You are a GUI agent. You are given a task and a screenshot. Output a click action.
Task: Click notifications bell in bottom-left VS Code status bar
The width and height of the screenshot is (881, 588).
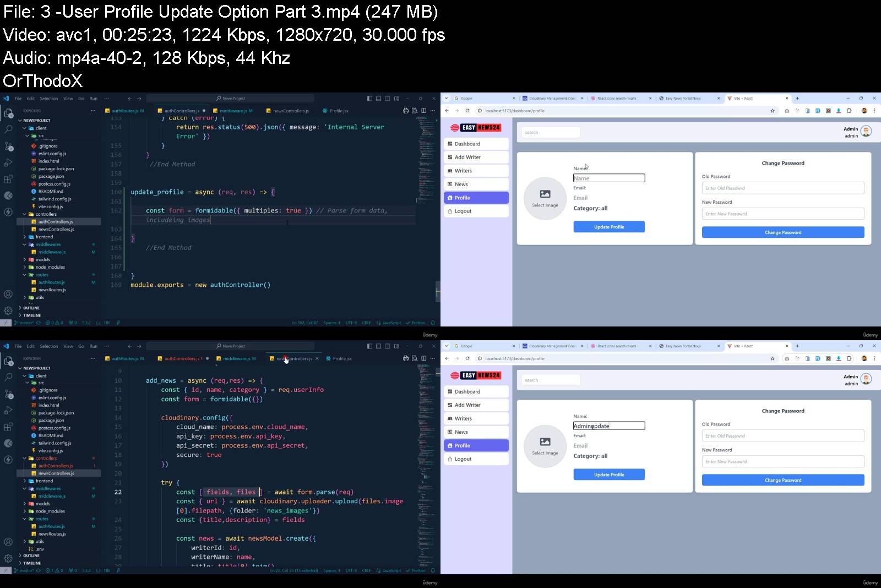click(x=433, y=571)
